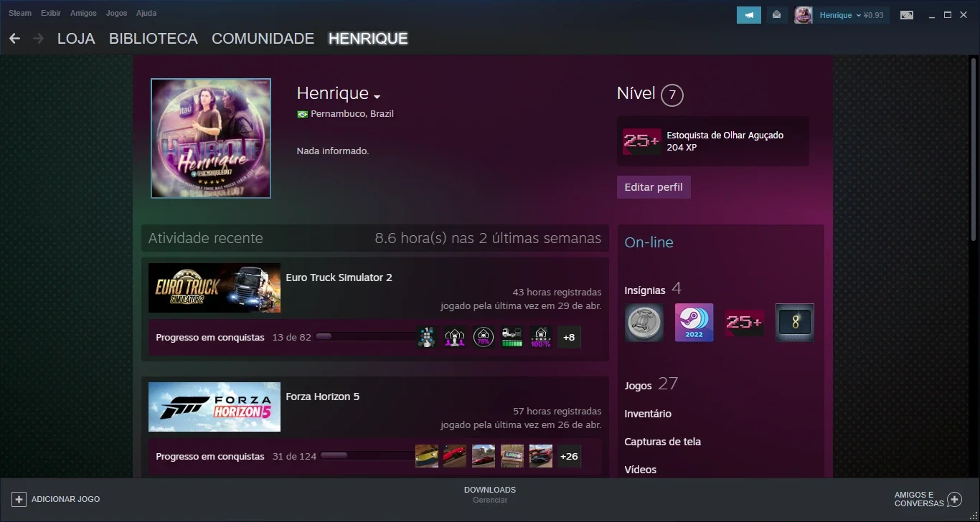Open the Jogos menu
980x522 pixels.
(116, 13)
